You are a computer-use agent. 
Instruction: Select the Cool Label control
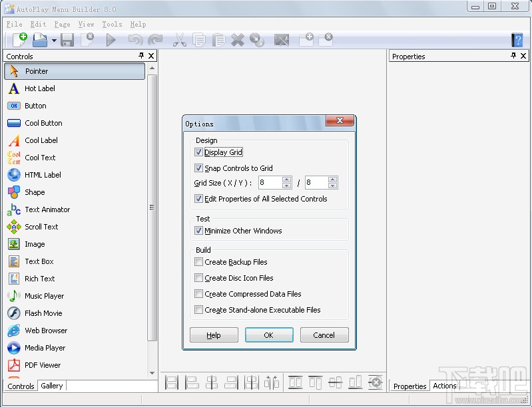(x=75, y=140)
